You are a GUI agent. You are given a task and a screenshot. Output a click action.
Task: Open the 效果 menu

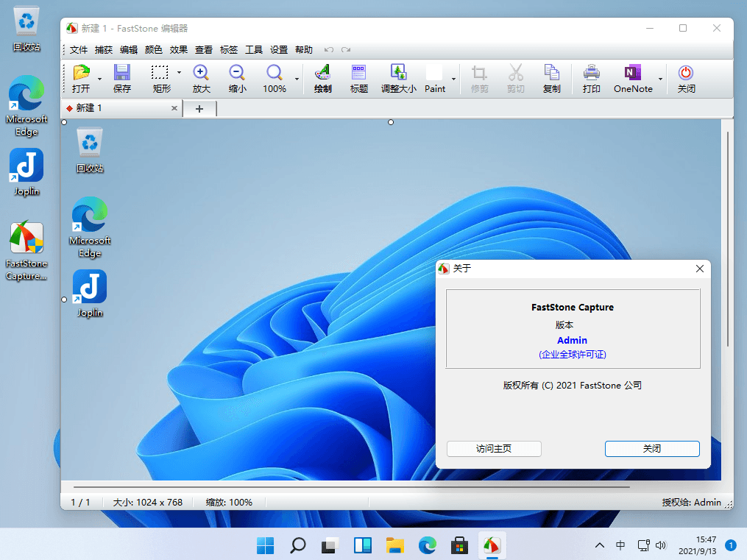[x=179, y=49]
